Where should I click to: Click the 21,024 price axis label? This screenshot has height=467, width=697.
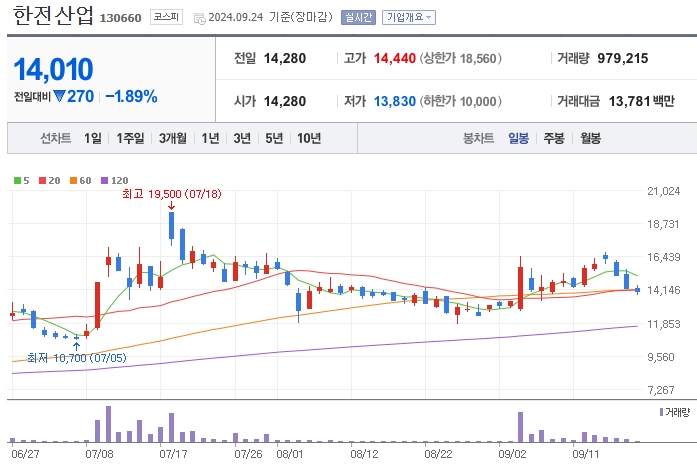pyautogui.click(x=664, y=191)
